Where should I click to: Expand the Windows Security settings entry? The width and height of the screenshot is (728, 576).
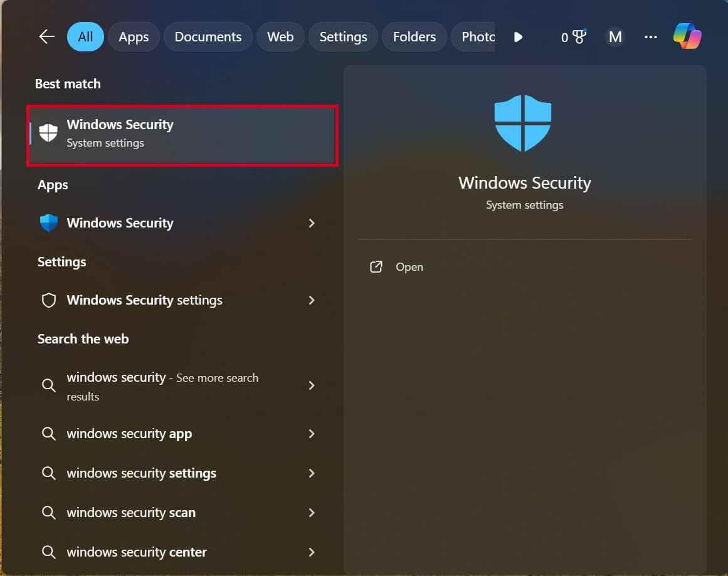click(x=312, y=300)
